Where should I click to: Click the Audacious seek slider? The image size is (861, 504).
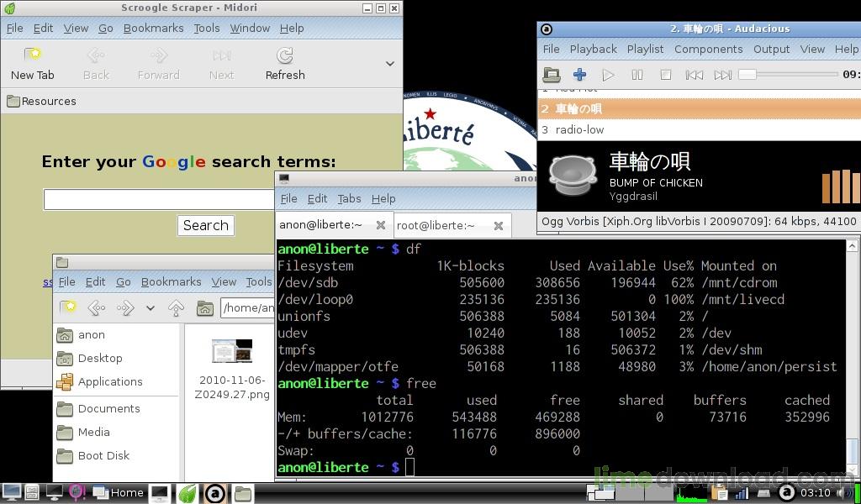[786, 75]
